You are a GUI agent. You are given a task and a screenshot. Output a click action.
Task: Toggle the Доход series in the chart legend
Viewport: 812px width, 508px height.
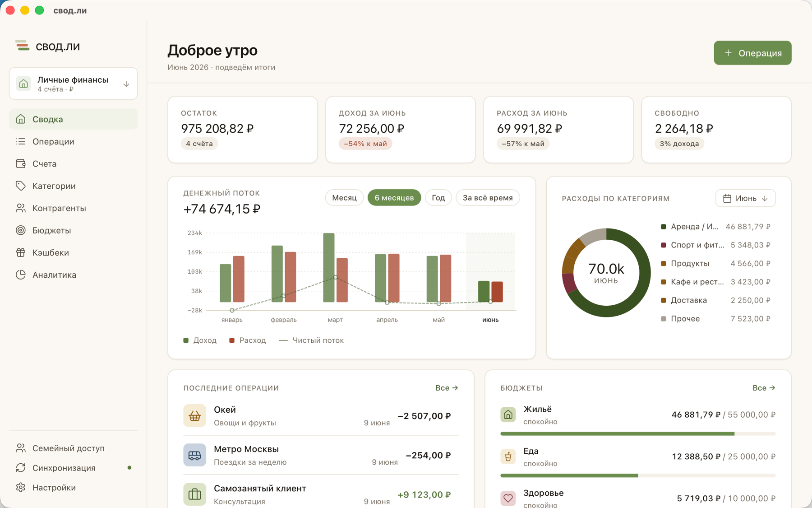click(200, 340)
